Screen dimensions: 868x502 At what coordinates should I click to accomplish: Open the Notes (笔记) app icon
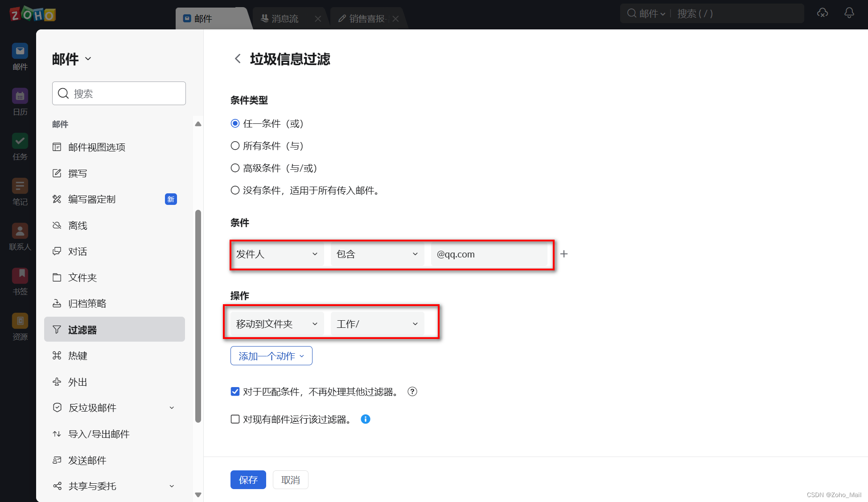click(20, 186)
